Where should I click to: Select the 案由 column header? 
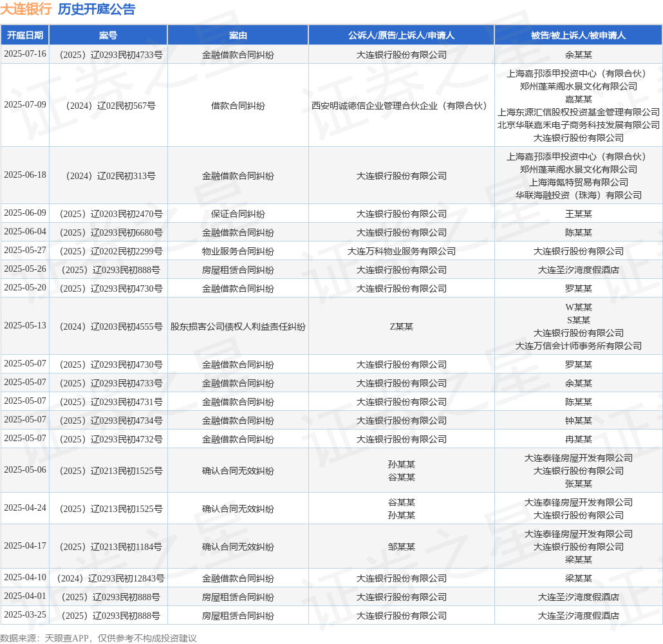238,35
